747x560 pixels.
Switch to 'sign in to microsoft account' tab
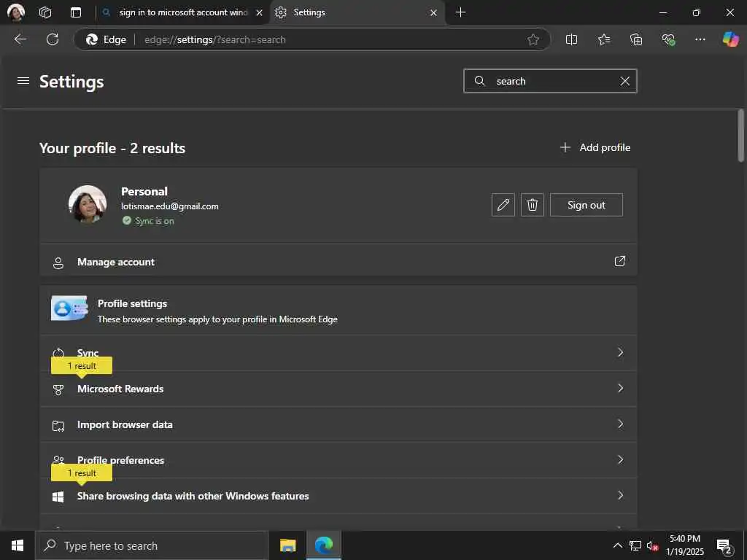point(183,12)
